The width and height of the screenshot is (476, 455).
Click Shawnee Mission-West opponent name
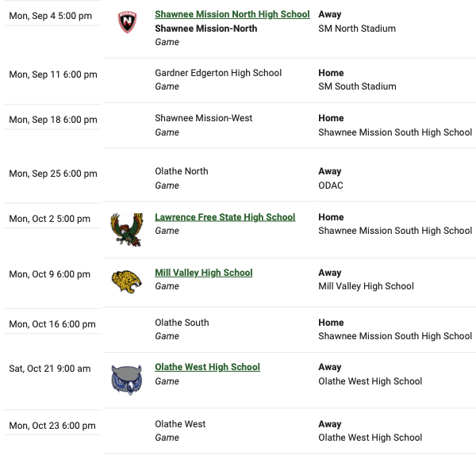click(203, 118)
